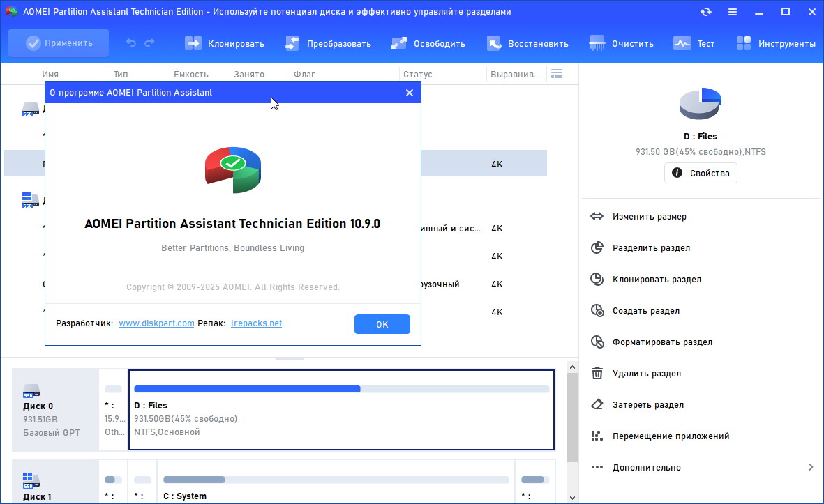
Task: Open the Преобразовать toolbar menu
Action: [x=328, y=44]
